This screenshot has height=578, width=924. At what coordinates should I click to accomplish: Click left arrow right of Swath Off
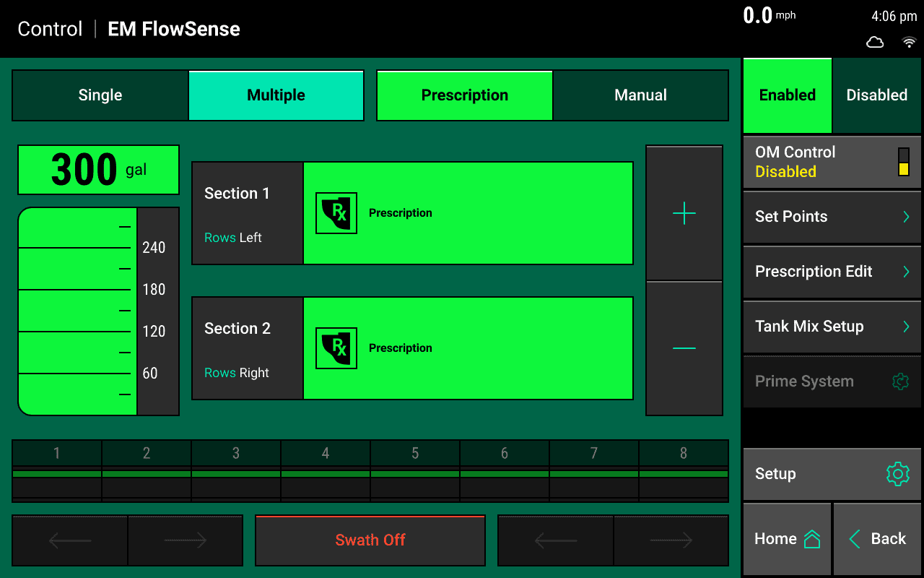(556, 540)
